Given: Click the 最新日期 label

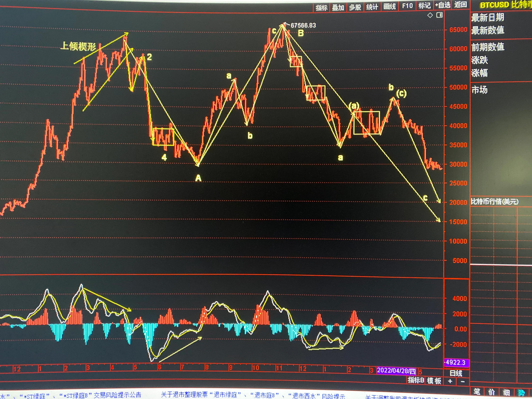Looking at the screenshot, I should coord(488,17).
